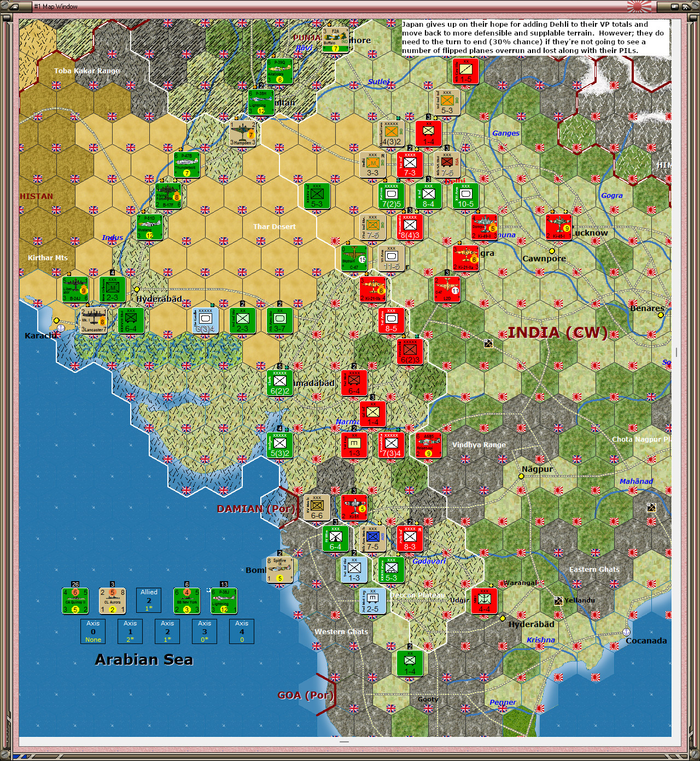Open the Allied 2 sea box section
700x761 pixels.
[149, 600]
